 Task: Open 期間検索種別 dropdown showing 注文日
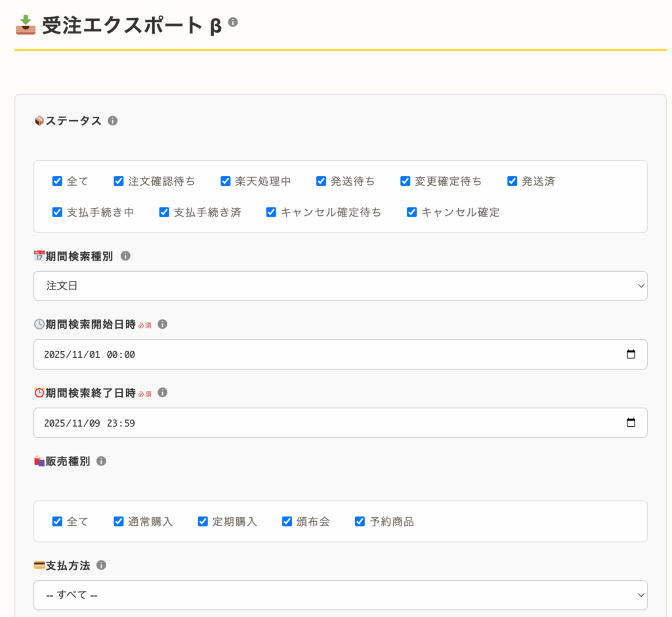(340, 286)
